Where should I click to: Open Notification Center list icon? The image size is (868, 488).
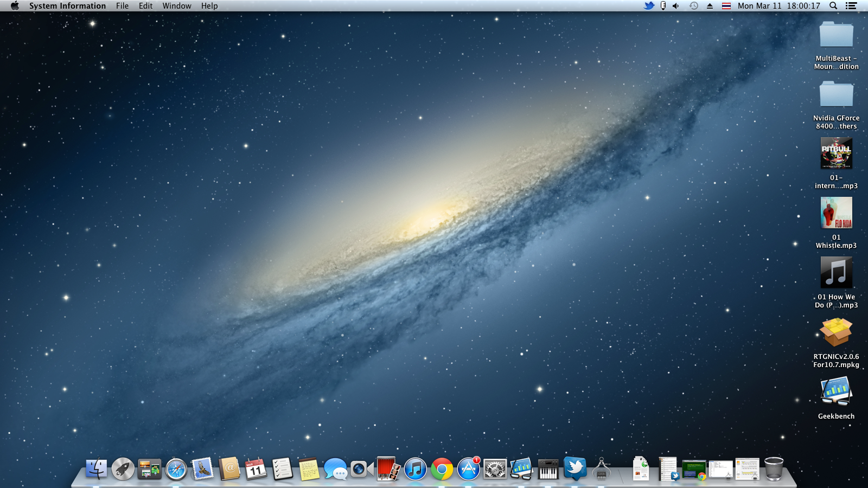tap(851, 6)
